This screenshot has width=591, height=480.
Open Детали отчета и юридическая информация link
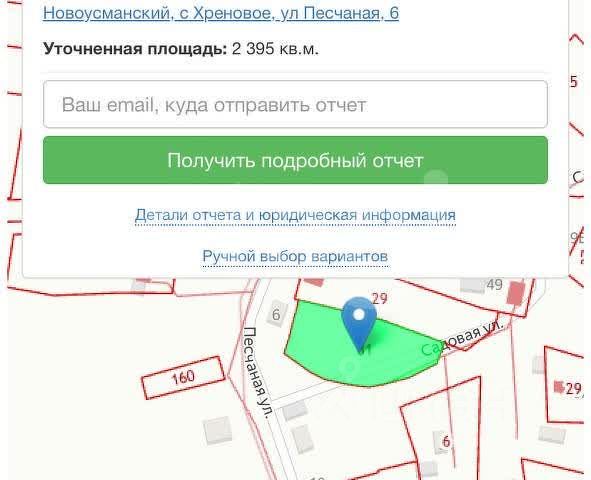296,215
